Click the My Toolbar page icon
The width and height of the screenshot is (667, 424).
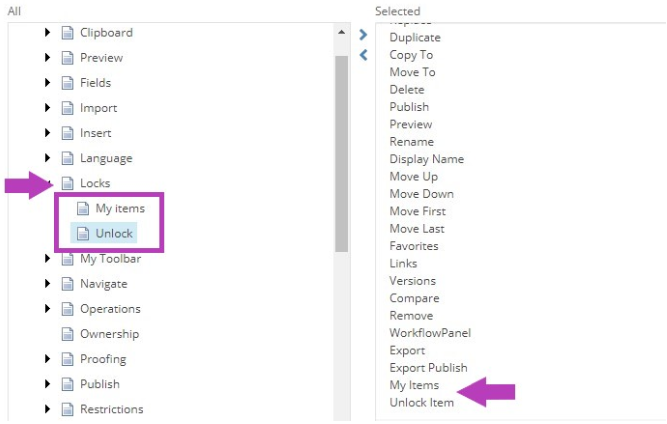[x=68, y=259]
